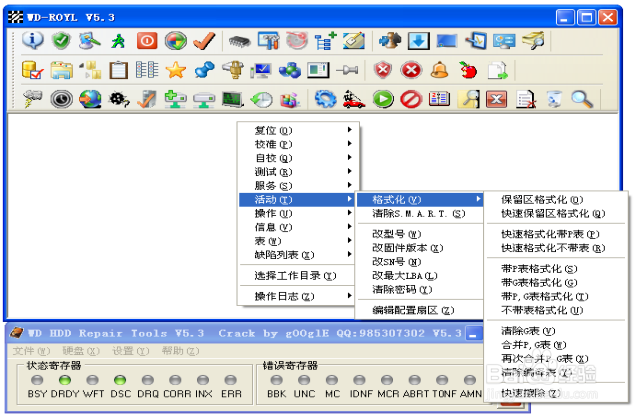Screen dimensions: 634x416
Task: Choose 带G表格式化 (G) option
Action: pos(556,283)
